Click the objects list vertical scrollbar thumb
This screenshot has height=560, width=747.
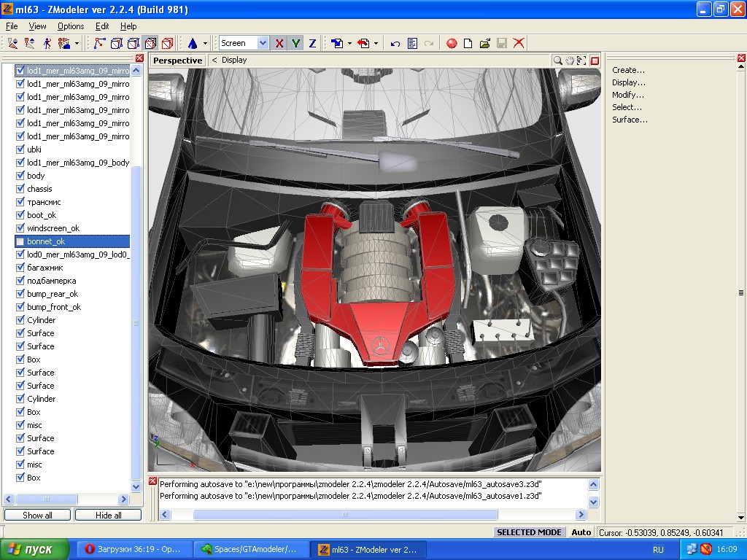coord(136,323)
